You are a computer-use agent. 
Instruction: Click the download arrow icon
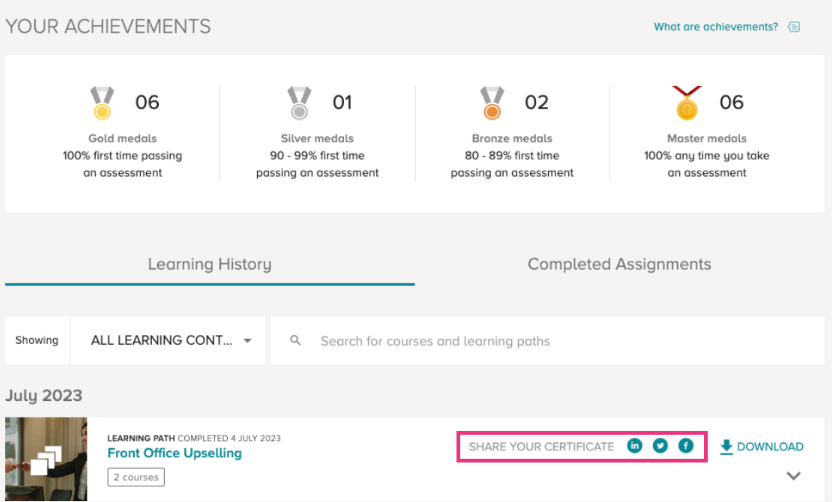click(726, 447)
